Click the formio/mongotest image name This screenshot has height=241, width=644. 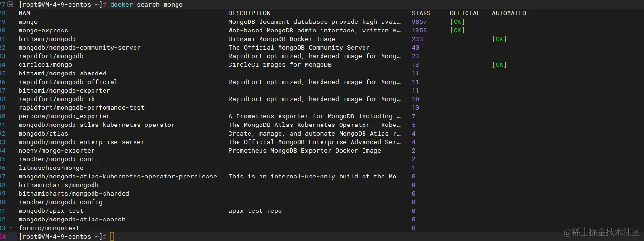click(x=49, y=228)
